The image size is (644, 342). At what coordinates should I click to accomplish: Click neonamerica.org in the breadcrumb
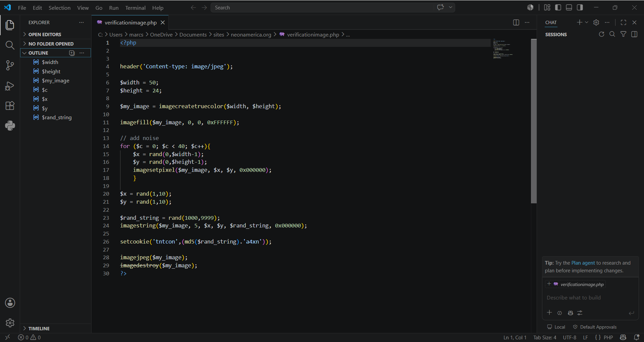point(251,35)
